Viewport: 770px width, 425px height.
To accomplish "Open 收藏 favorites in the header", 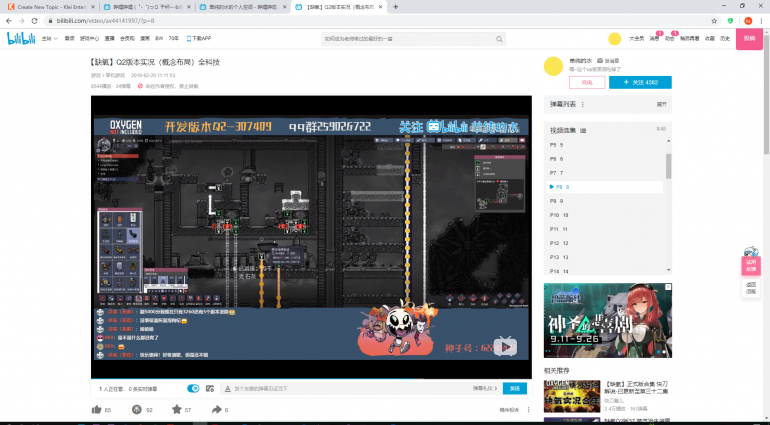I will 710,38.
